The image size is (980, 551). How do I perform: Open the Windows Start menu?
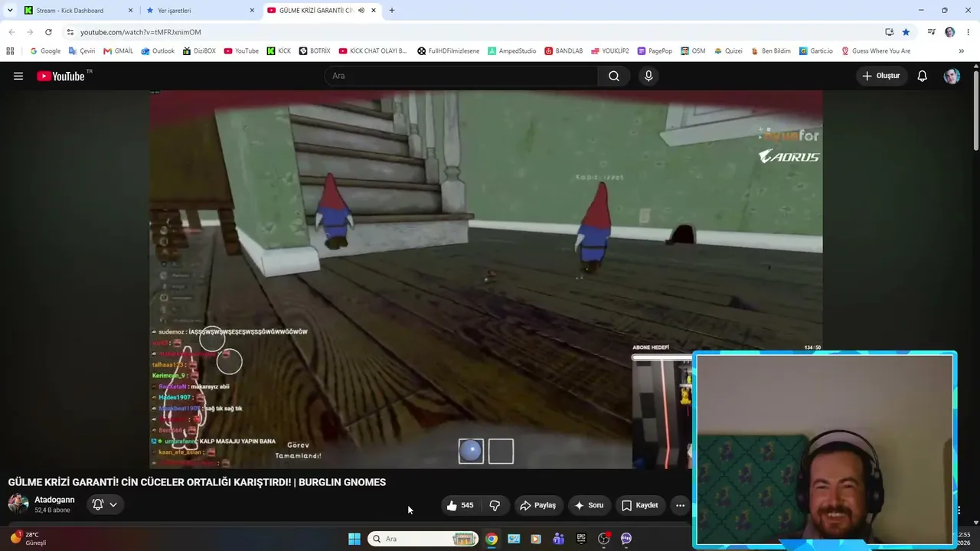354,539
